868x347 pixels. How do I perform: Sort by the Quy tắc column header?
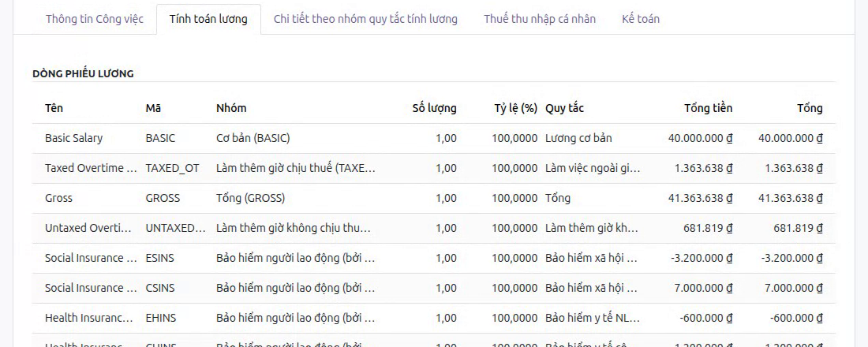[565, 109]
